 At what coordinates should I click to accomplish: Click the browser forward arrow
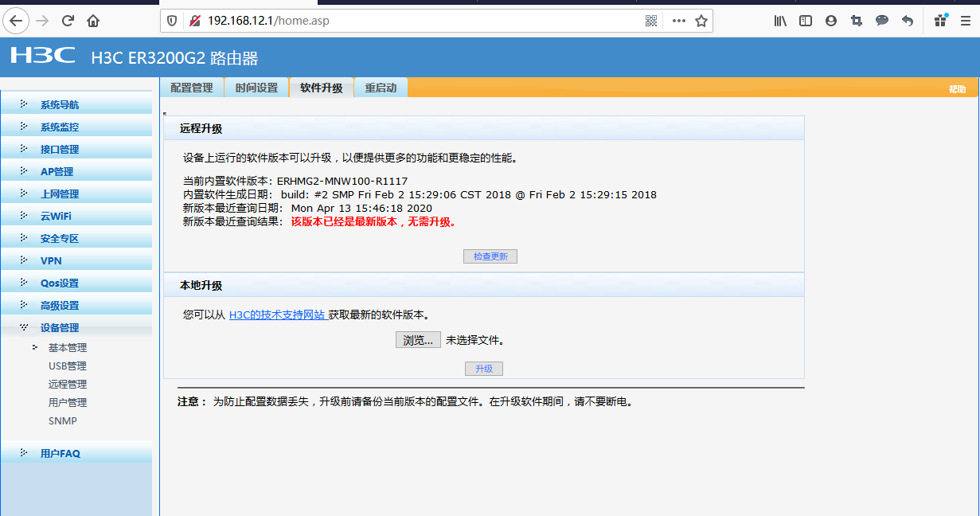(x=43, y=21)
